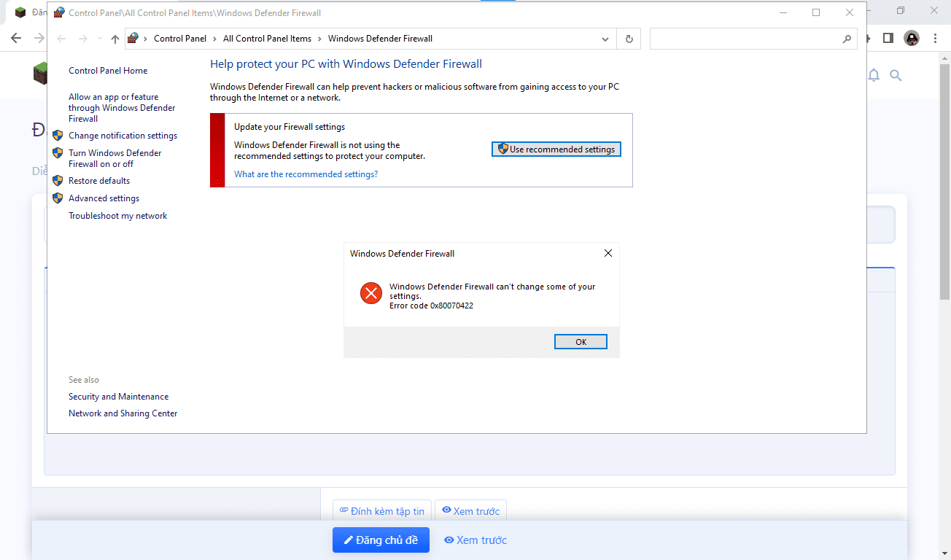Select Windows Defender Firewall breadcrumb
951x560 pixels.
click(x=380, y=39)
